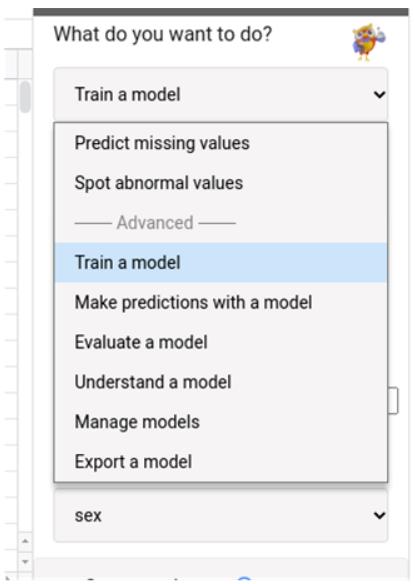This screenshot has height=584, width=415.
Task: Click the task selector combo box
Action: 221,94
